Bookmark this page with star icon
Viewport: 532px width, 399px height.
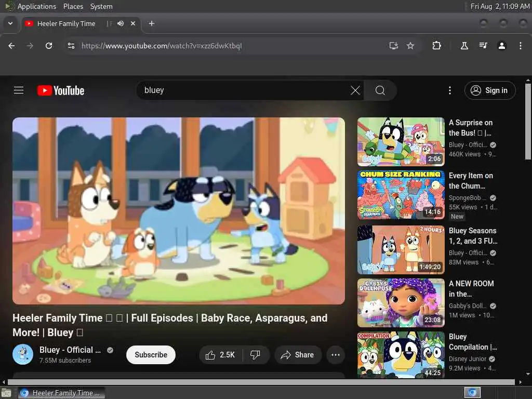[x=410, y=46]
